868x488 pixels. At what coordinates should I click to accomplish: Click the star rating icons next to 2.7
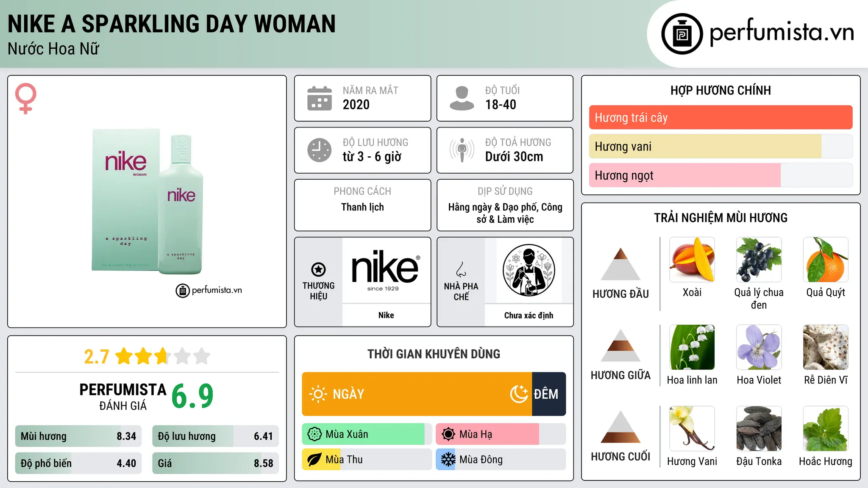coord(163,356)
